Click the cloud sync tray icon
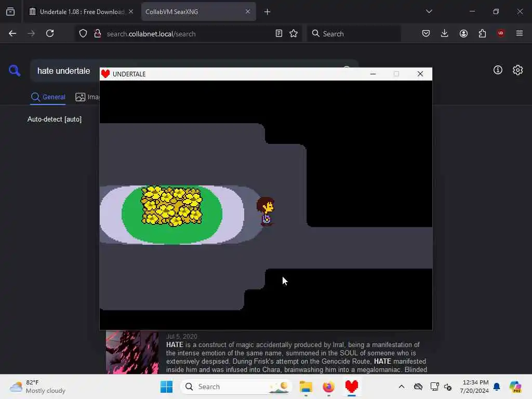Viewport: 532px width, 399px height. (x=418, y=387)
